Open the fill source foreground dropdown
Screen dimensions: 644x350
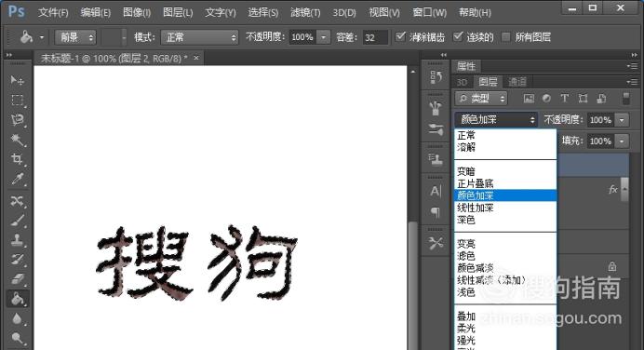tap(75, 37)
